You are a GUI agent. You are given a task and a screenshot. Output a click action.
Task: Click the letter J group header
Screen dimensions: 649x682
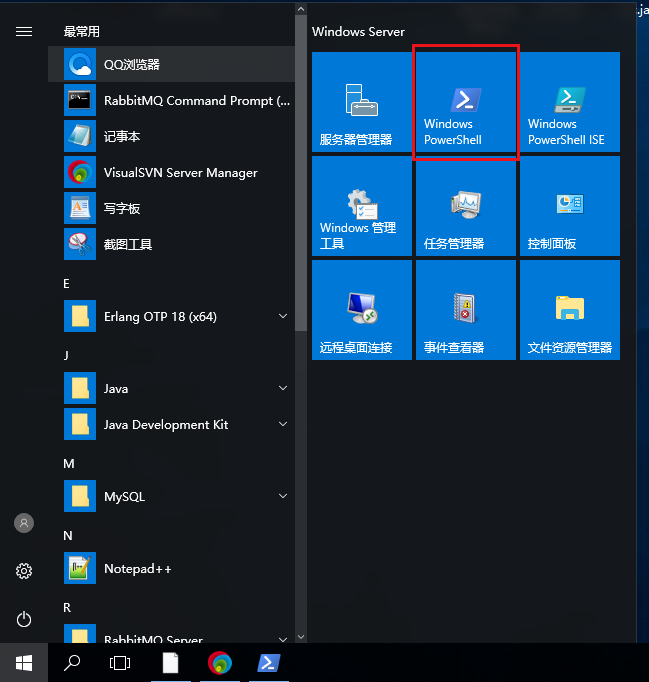click(x=66, y=355)
